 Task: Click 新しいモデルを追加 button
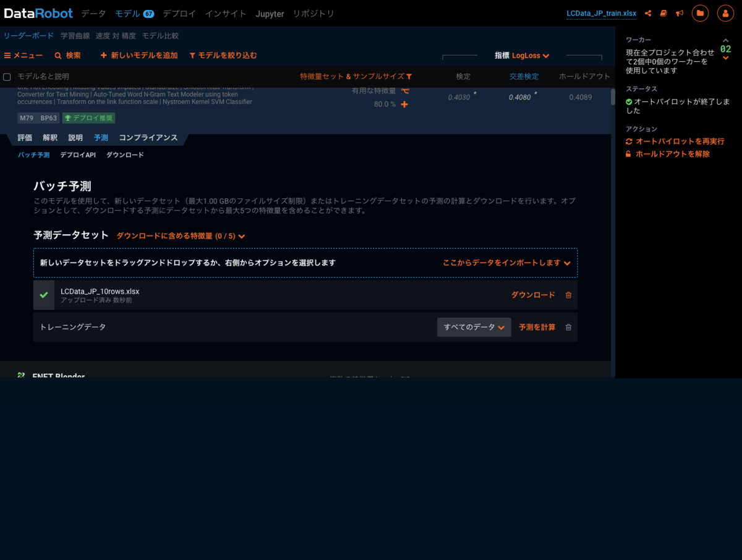pos(139,56)
